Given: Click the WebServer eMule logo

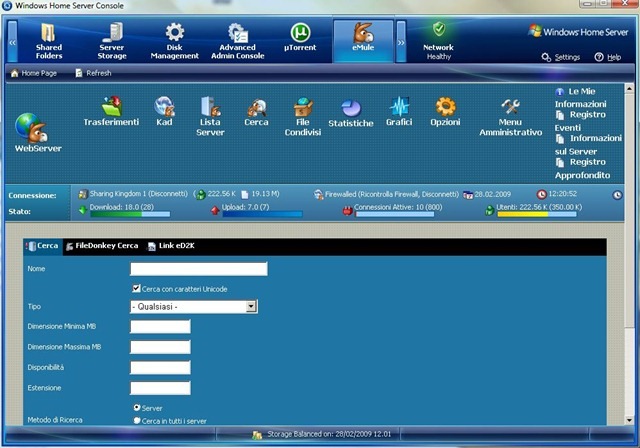Looking at the screenshot, I should click(38, 133).
